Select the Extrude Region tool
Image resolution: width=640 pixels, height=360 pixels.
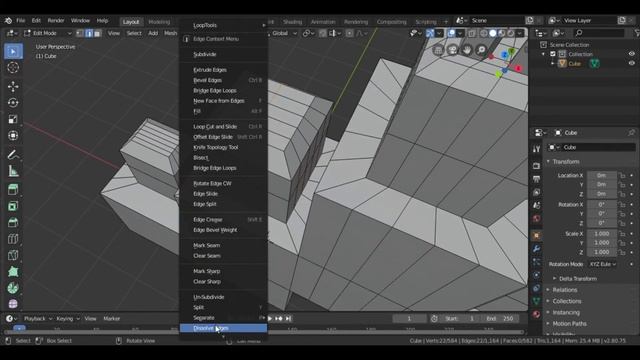coord(13,190)
